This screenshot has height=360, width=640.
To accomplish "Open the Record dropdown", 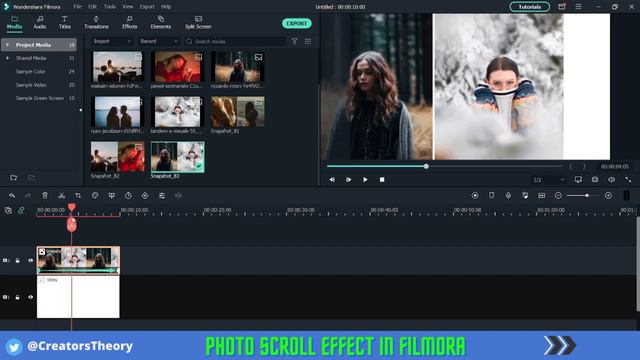I will (159, 41).
